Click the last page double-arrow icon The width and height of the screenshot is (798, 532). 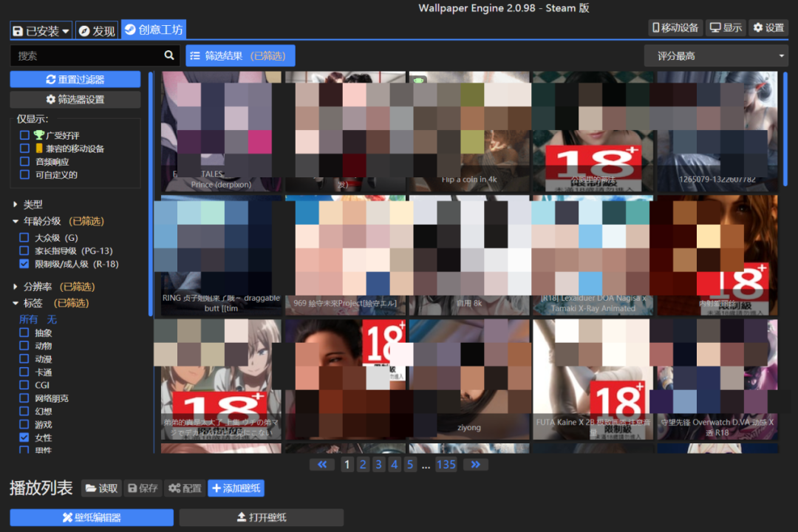tap(475, 464)
